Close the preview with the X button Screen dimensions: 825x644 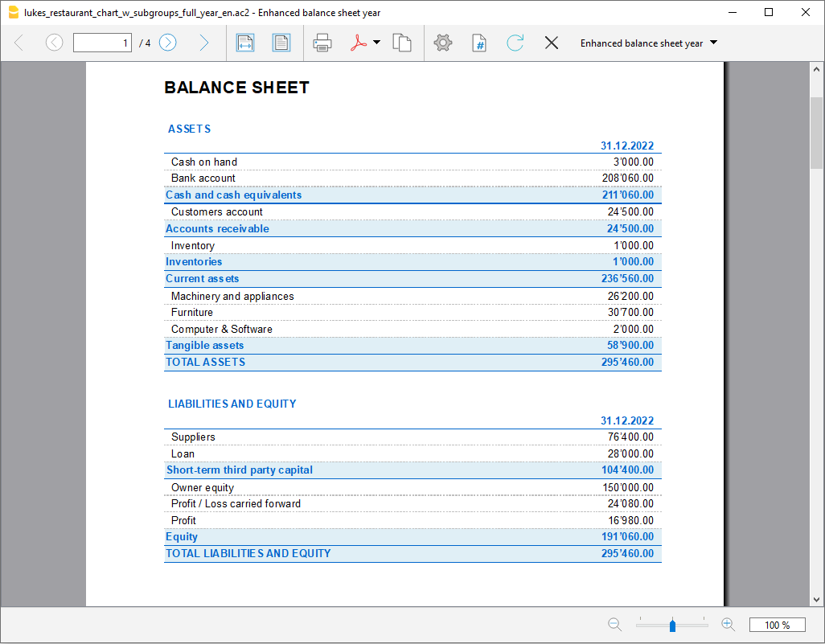[x=552, y=42]
